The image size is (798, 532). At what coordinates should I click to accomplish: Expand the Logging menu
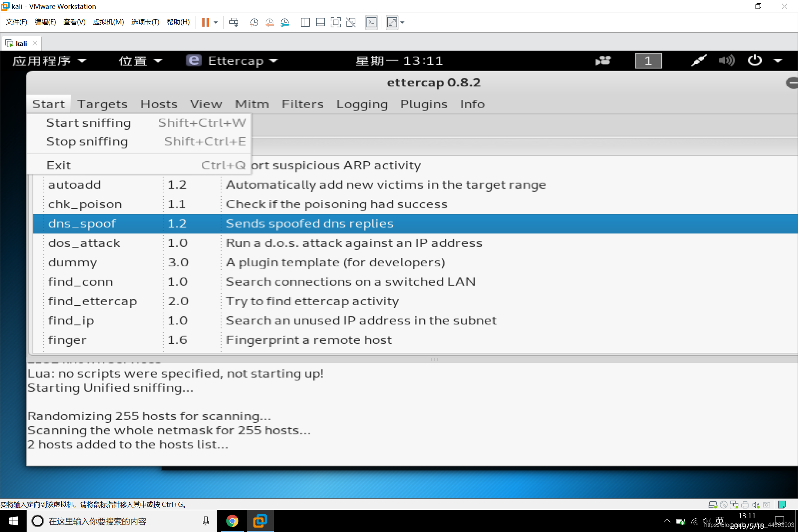click(362, 104)
